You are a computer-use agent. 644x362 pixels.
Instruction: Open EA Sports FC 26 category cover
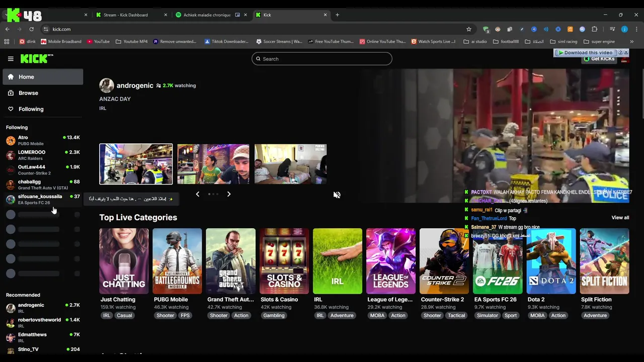click(498, 261)
